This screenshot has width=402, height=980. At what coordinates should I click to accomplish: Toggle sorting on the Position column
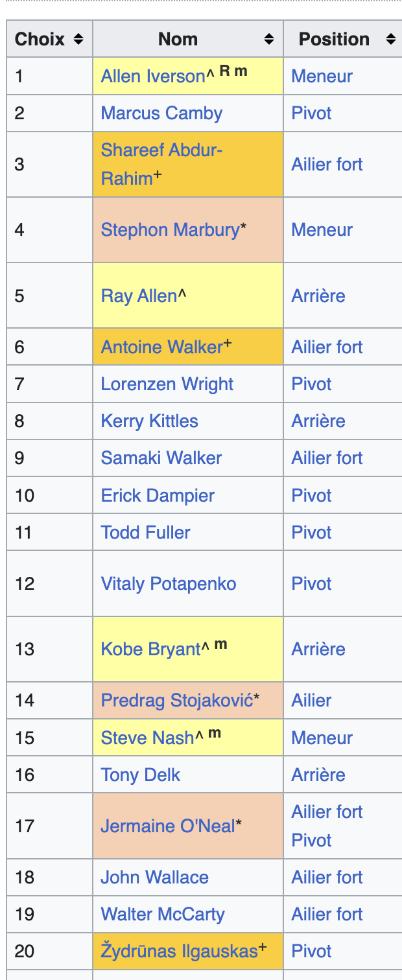click(390, 40)
